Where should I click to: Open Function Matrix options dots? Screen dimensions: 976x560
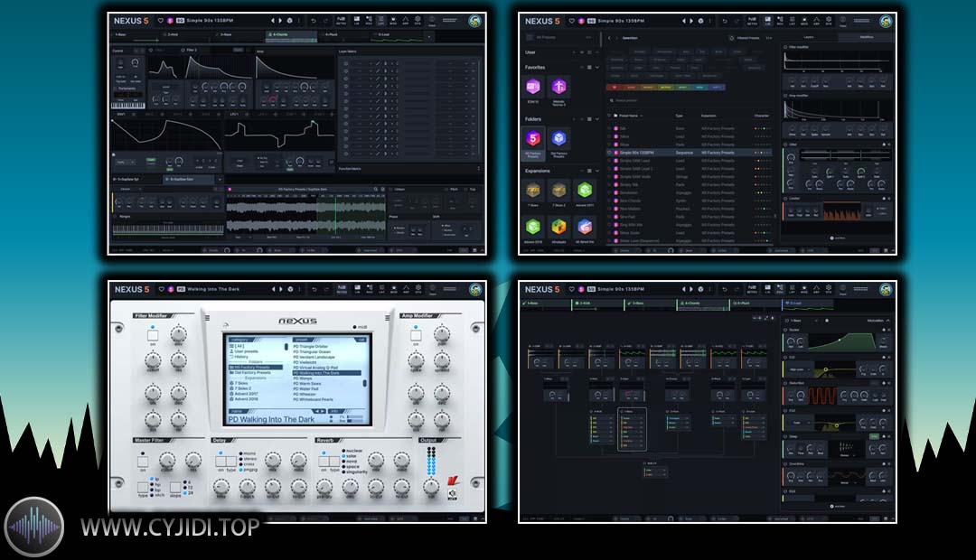(478, 169)
